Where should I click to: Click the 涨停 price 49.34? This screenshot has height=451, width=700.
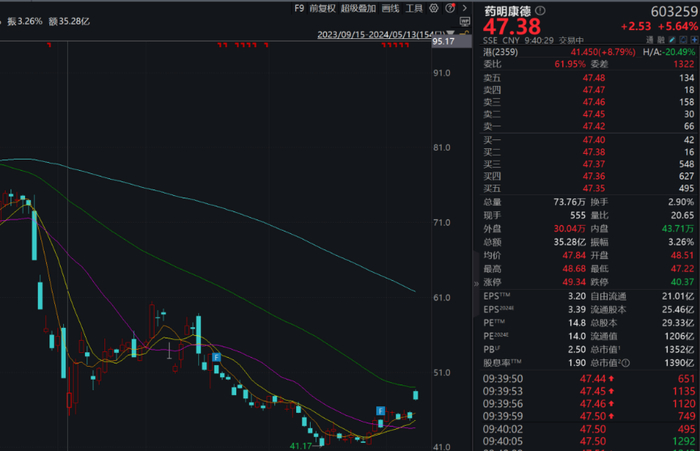click(x=574, y=282)
